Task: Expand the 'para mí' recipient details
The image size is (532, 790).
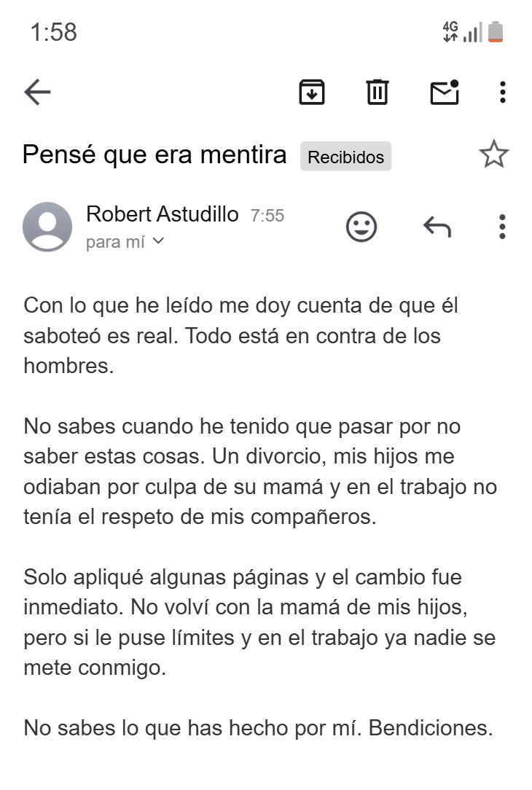Action: tap(125, 242)
